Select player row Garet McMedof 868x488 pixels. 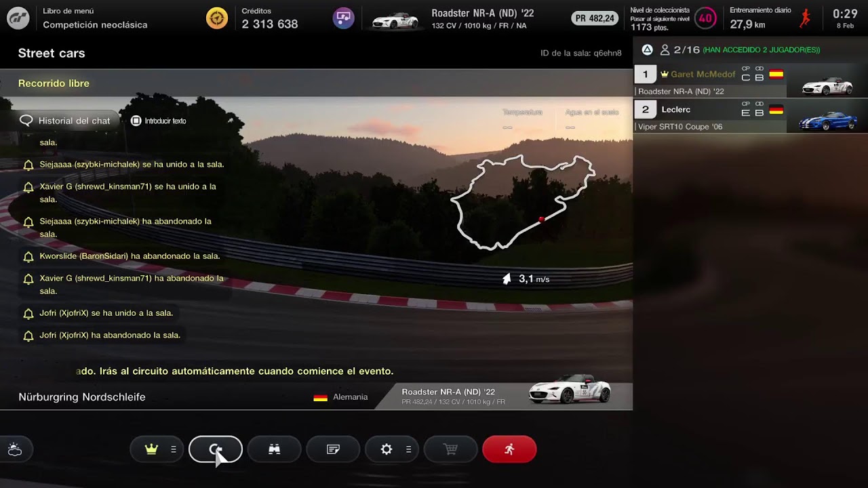(x=751, y=81)
